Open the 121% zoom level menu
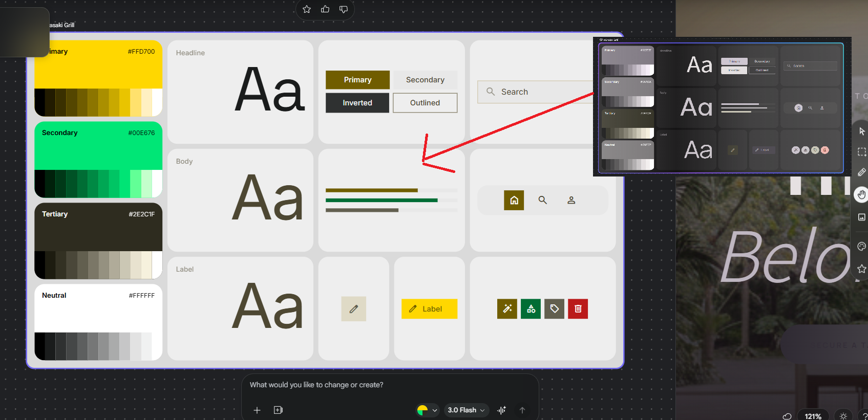This screenshot has height=420, width=868. 813,416
